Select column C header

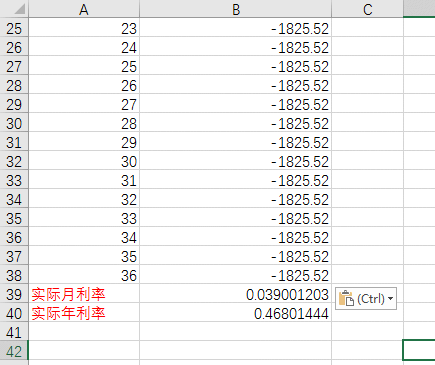click(x=367, y=9)
